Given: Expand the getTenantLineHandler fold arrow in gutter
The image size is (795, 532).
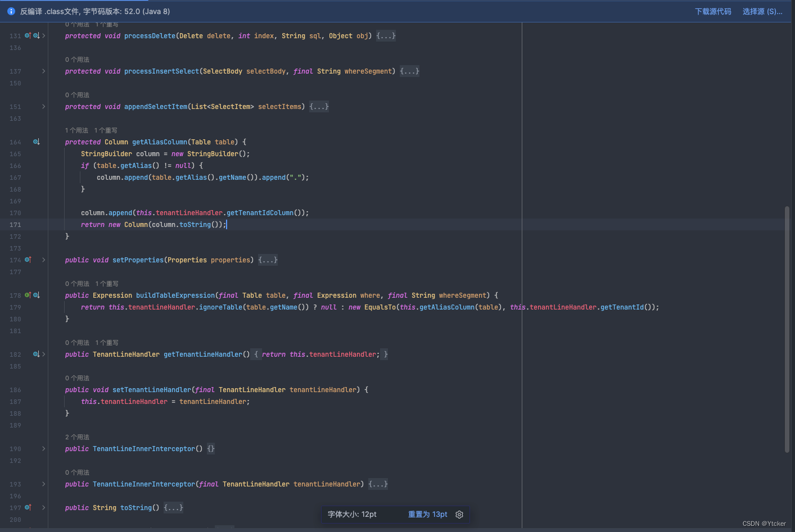Looking at the screenshot, I should coord(44,354).
